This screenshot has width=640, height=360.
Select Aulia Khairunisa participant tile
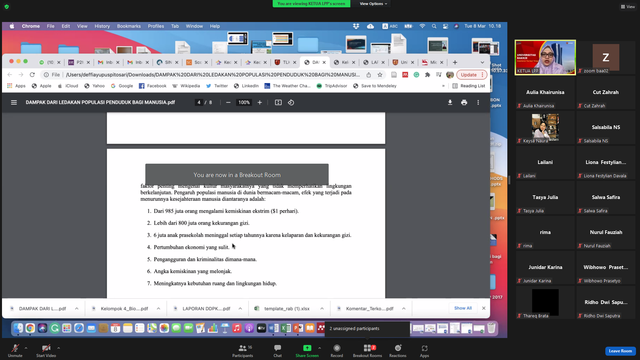tap(545, 93)
